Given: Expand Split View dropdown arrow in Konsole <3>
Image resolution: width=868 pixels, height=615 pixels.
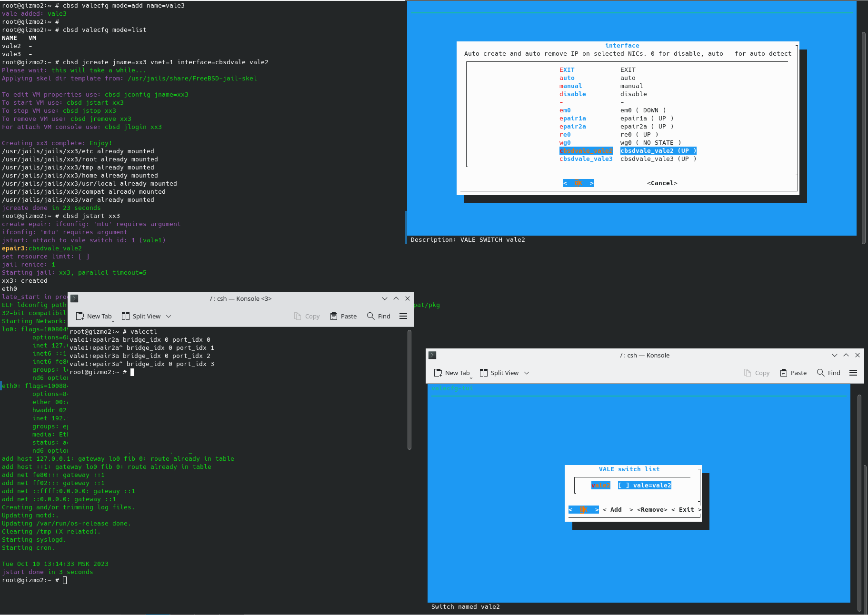Looking at the screenshot, I should click(x=169, y=316).
